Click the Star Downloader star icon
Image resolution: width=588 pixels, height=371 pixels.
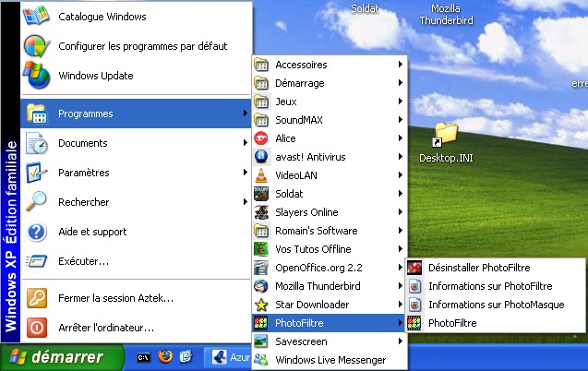tap(261, 305)
